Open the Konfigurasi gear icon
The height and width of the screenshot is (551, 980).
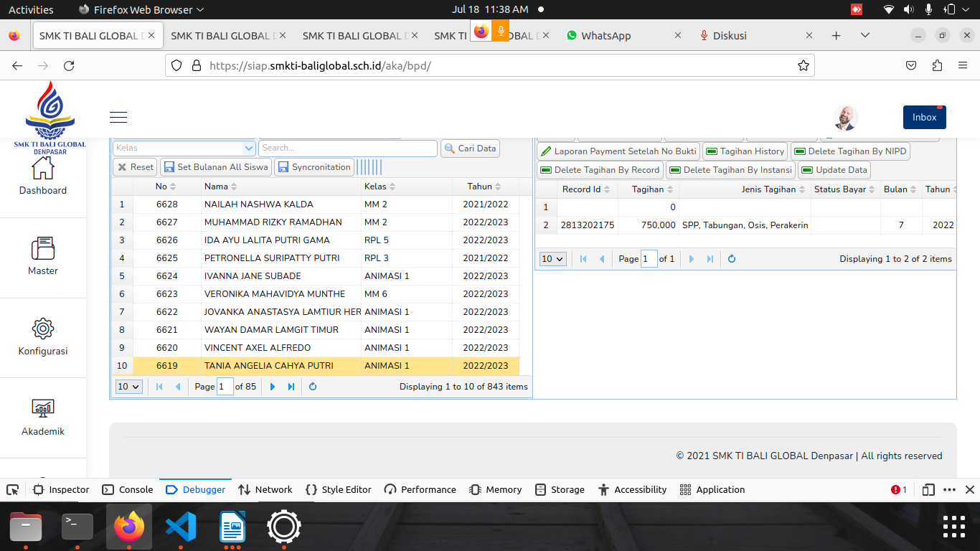click(43, 329)
